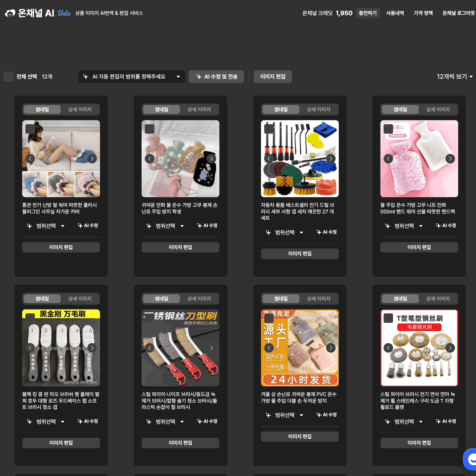
Task: Next image arrow on PVC hand warmer card
Action: 331,348
